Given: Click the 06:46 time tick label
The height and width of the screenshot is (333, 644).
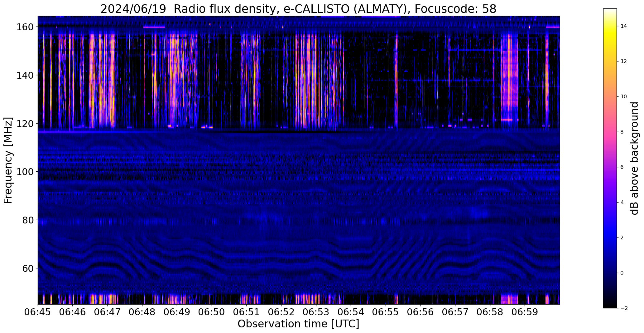Looking at the screenshot, I should pos(73,312).
